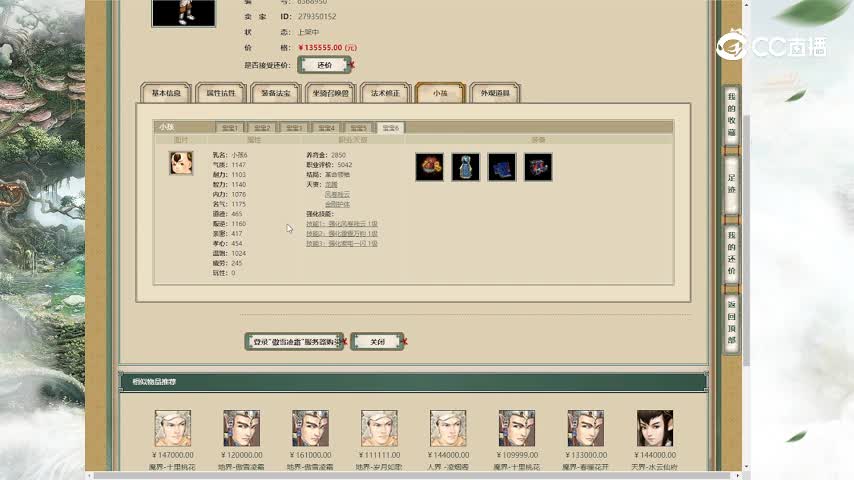Click vertical scrollbar down arrow
Screen dimensions: 854x480
[x=746, y=467]
